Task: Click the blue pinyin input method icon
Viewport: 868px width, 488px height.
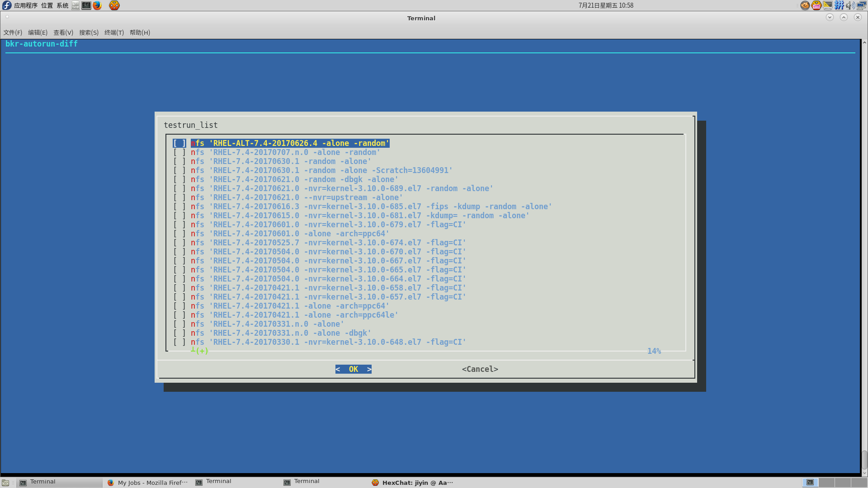Action: pos(839,5)
